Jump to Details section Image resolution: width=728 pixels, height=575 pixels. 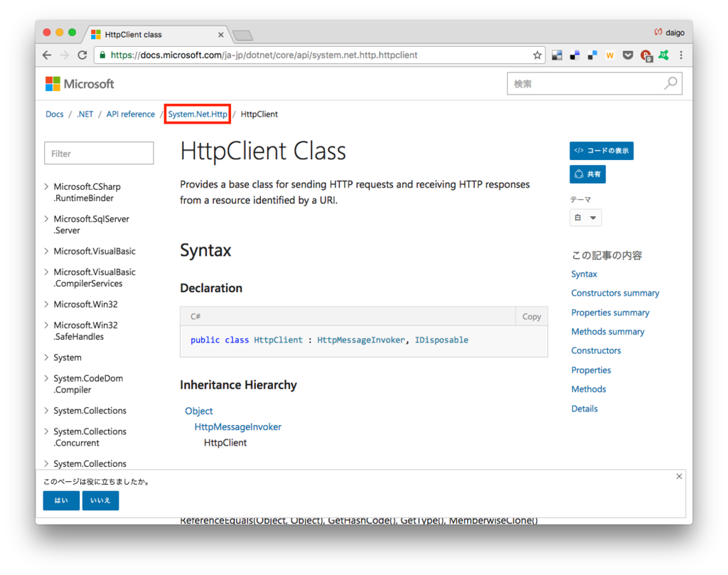[584, 409]
